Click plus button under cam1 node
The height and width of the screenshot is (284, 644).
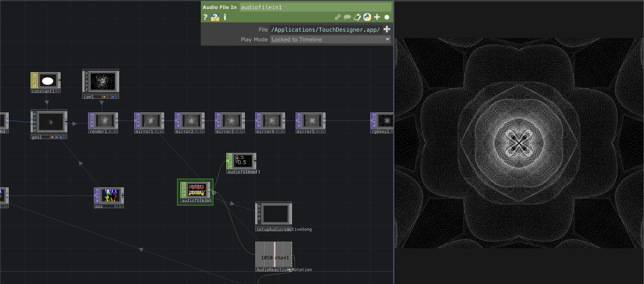click(117, 97)
